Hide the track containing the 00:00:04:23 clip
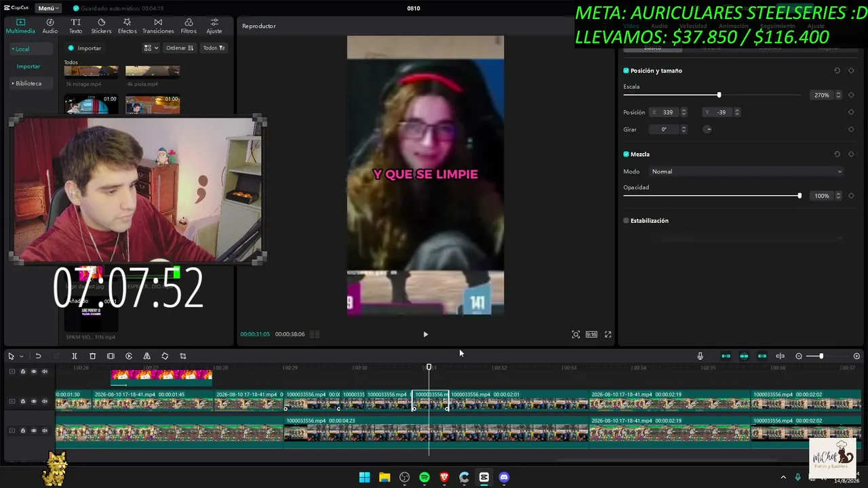Image resolution: width=868 pixels, height=488 pixels. 34,430
